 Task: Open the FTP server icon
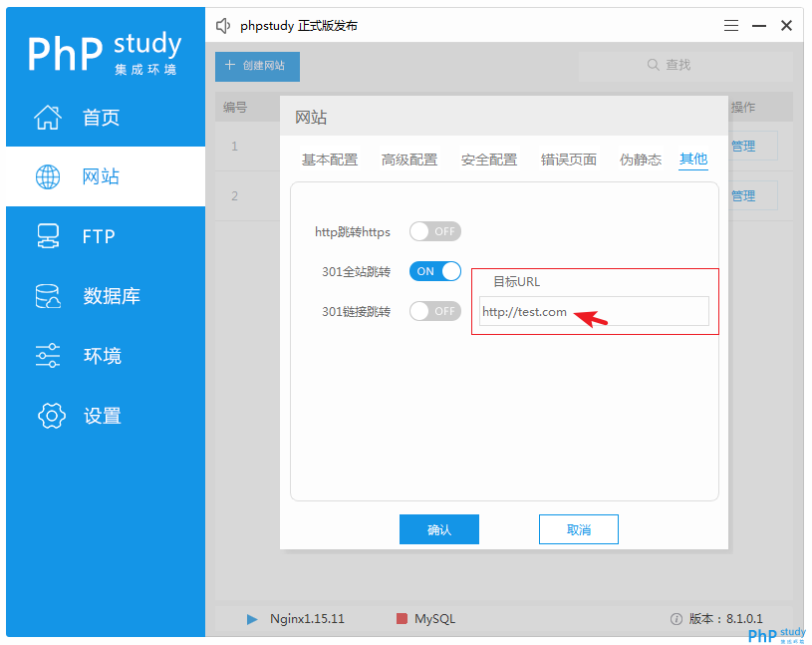pyautogui.click(x=48, y=236)
